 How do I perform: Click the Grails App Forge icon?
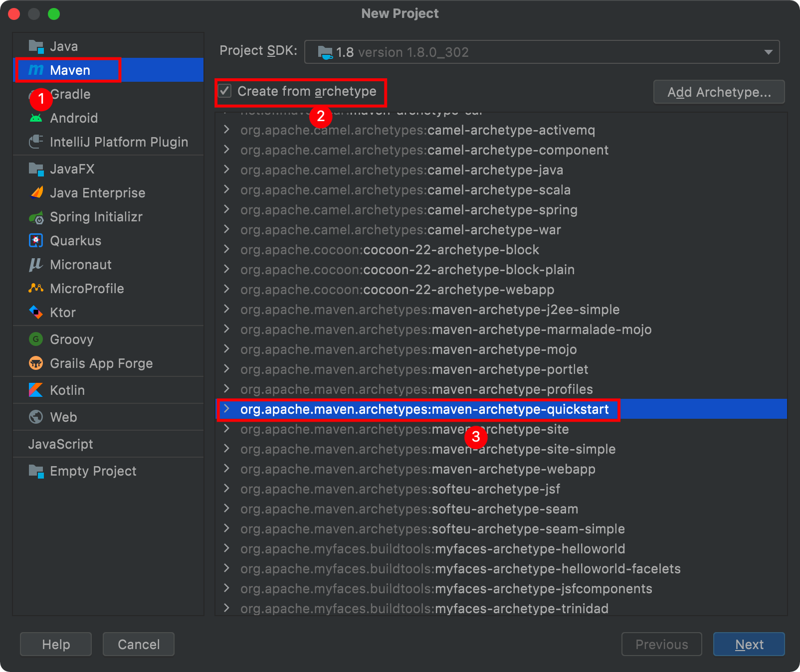[36, 363]
